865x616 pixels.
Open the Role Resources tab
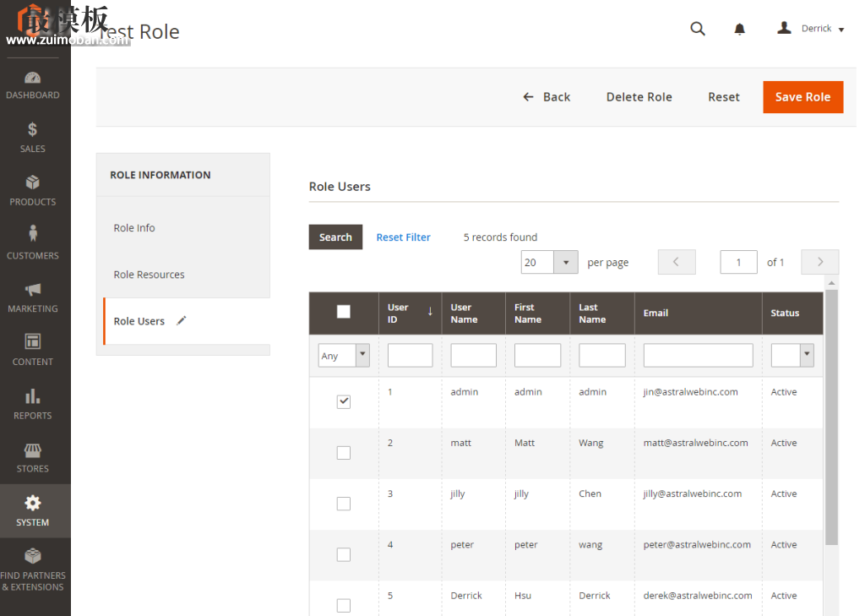(149, 275)
